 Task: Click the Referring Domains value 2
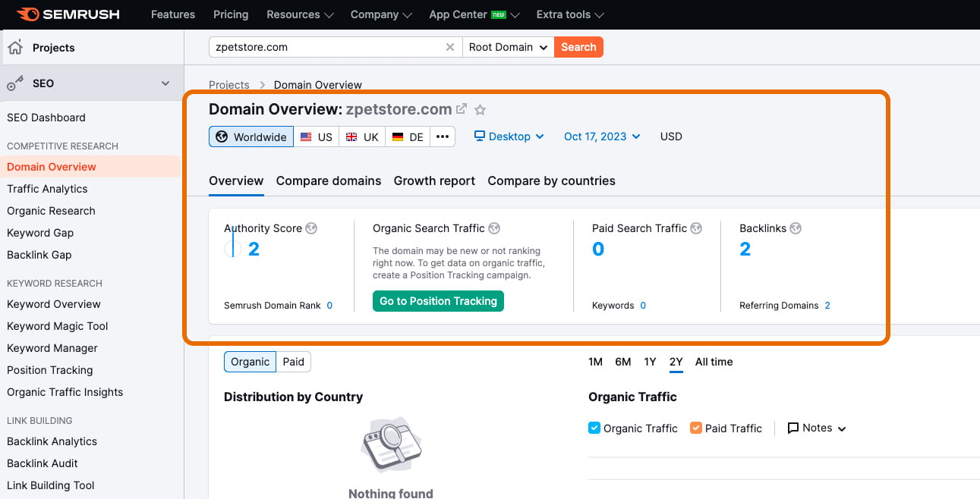click(827, 306)
